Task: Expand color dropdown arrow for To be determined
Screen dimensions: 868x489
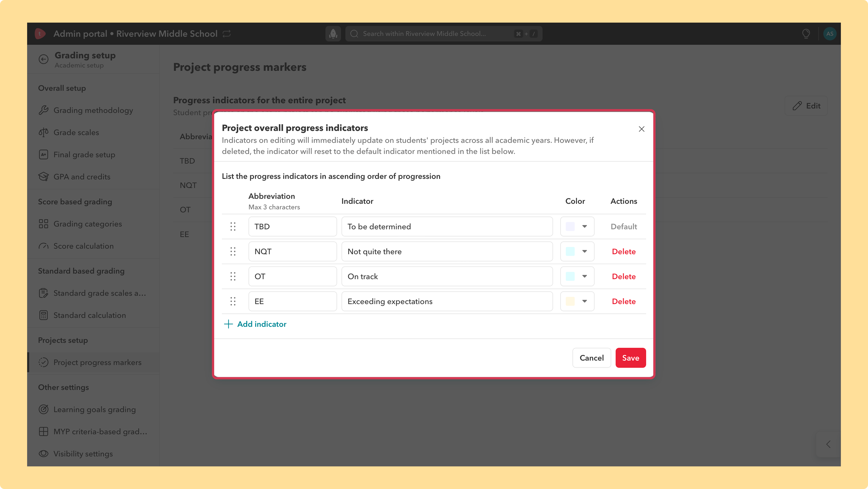Action: point(585,226)
